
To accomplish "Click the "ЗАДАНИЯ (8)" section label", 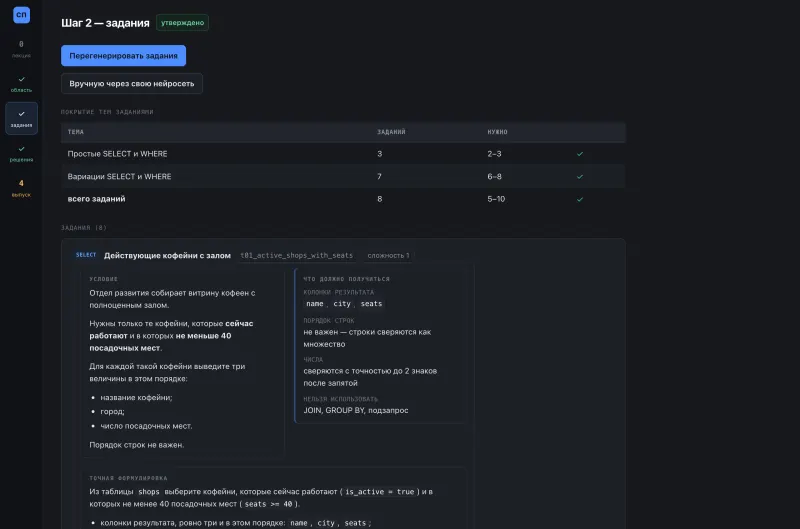I will point(84,228).
